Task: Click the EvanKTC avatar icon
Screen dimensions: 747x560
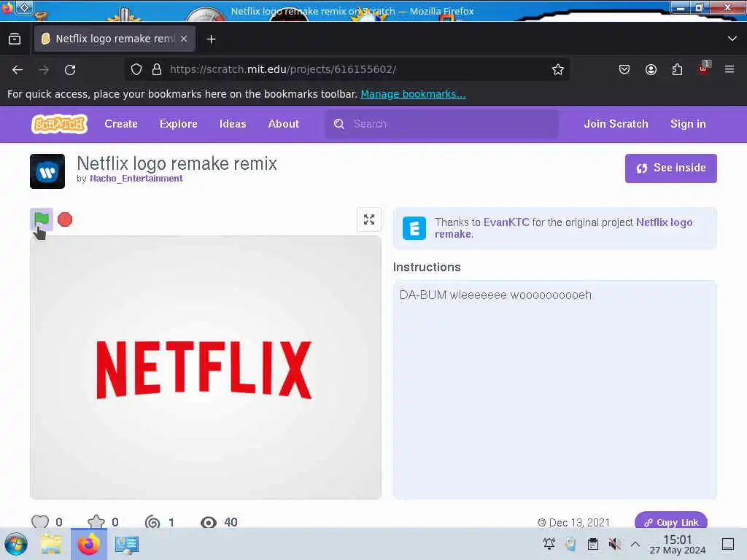Action: pyautogui.click(x=414, y=228)
